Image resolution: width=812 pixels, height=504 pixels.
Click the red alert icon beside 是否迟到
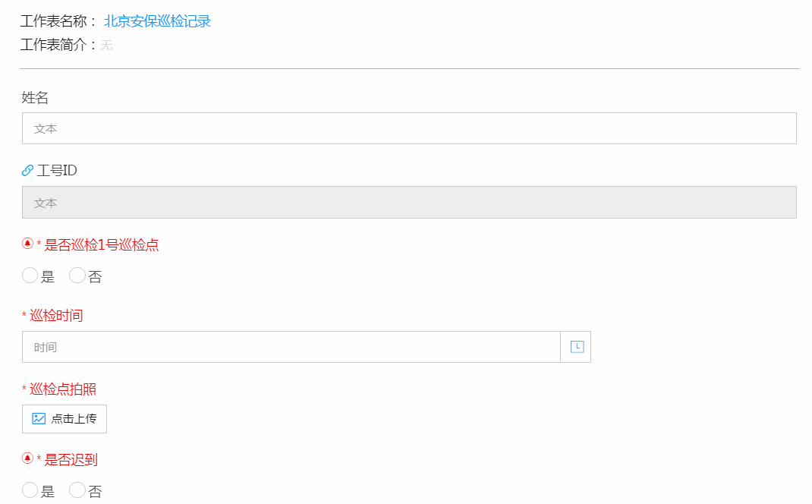click(x=27, y=458)
